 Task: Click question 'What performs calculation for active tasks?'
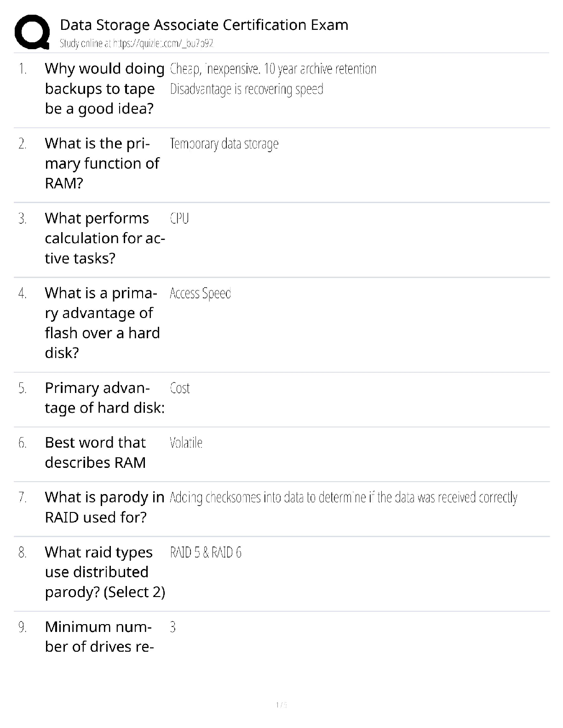tap(104, 238)
